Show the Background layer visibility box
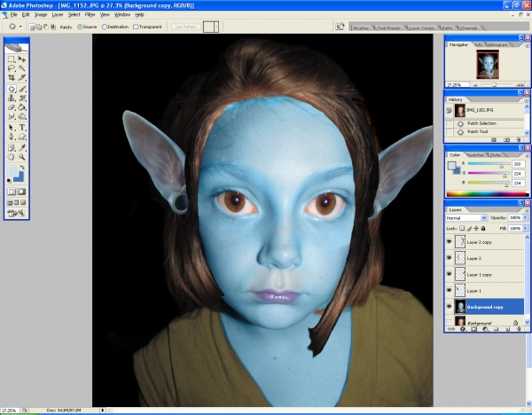This screenshot has width=532, height=415. click(x=450, y=321)
